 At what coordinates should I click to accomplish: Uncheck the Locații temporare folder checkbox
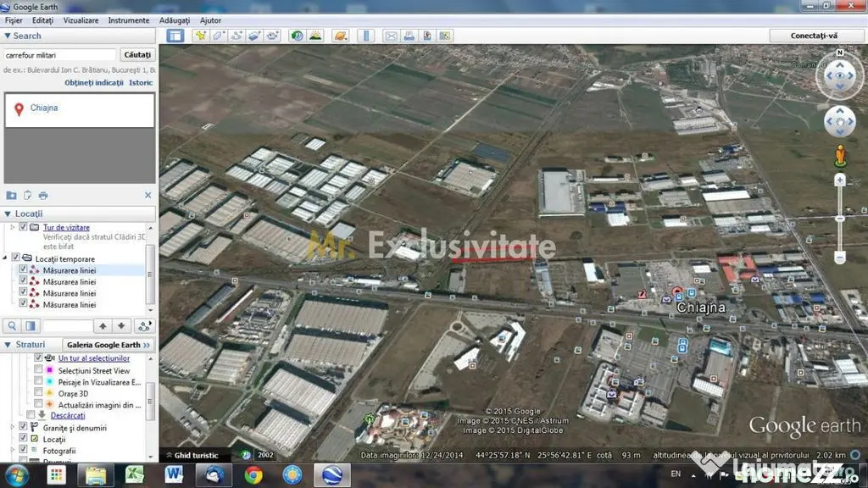click(15, 258)
